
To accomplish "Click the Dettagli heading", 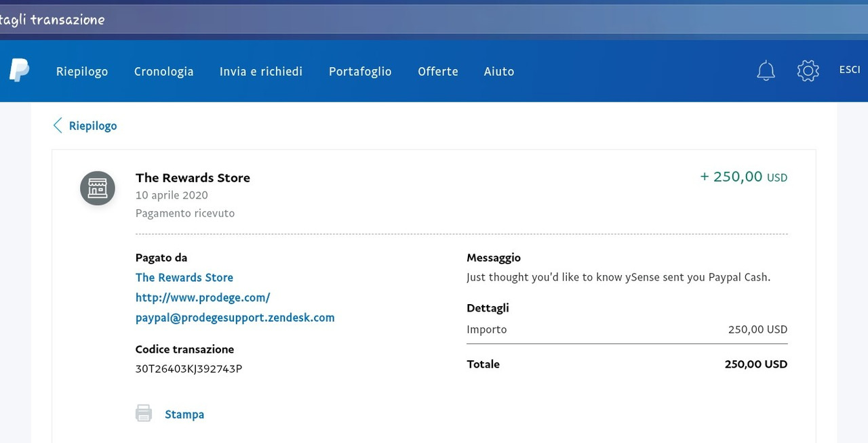I will pos(488,308).
